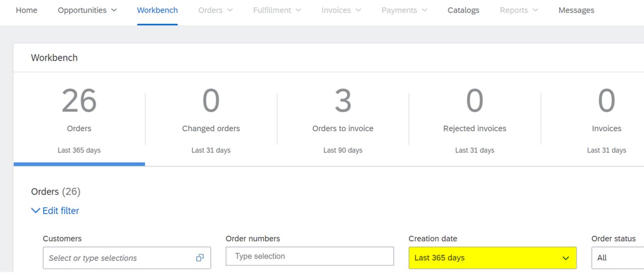Open the Reports menu chevron
The width and height of the screenshot is (644, 273).
point(535,10)
